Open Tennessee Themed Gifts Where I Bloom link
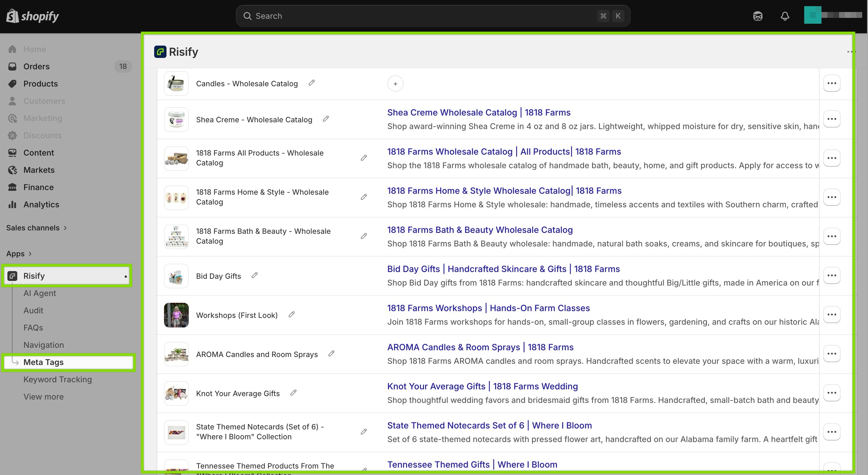 (472, 465)
